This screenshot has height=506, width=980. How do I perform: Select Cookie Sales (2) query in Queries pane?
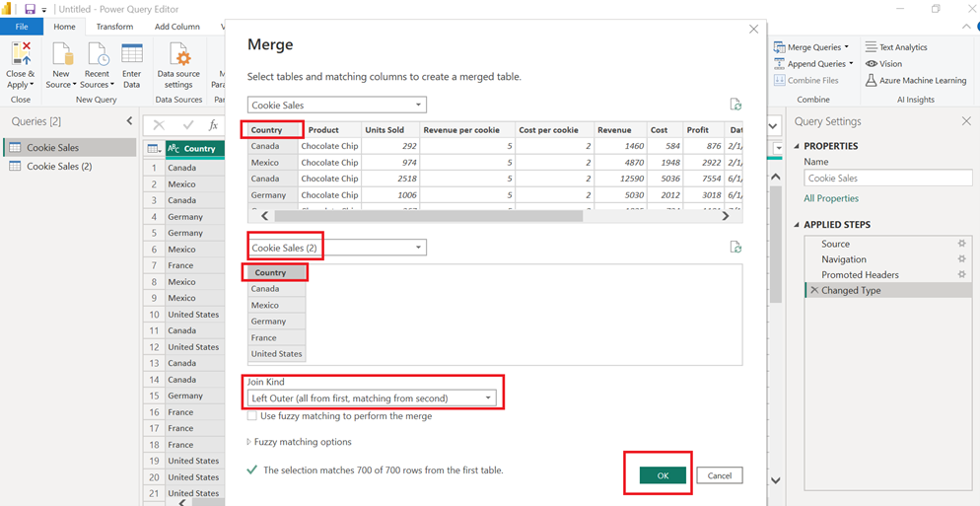click(x=69, y=167)
